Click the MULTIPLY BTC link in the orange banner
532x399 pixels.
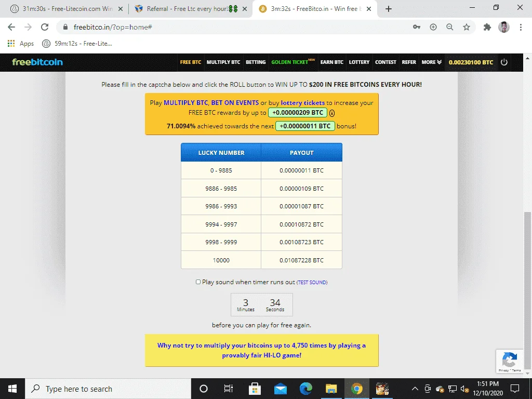185,103
